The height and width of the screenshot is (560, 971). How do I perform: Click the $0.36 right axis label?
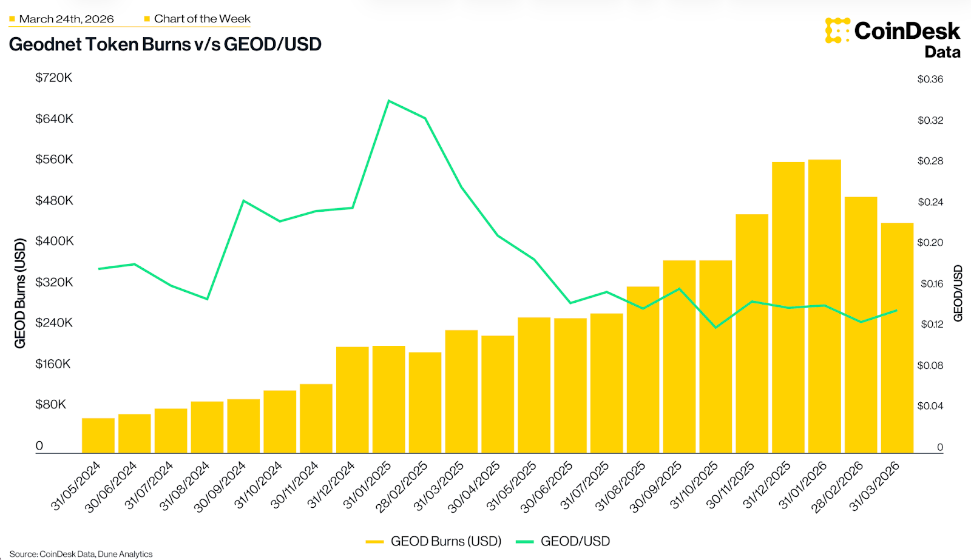(930, 79)
